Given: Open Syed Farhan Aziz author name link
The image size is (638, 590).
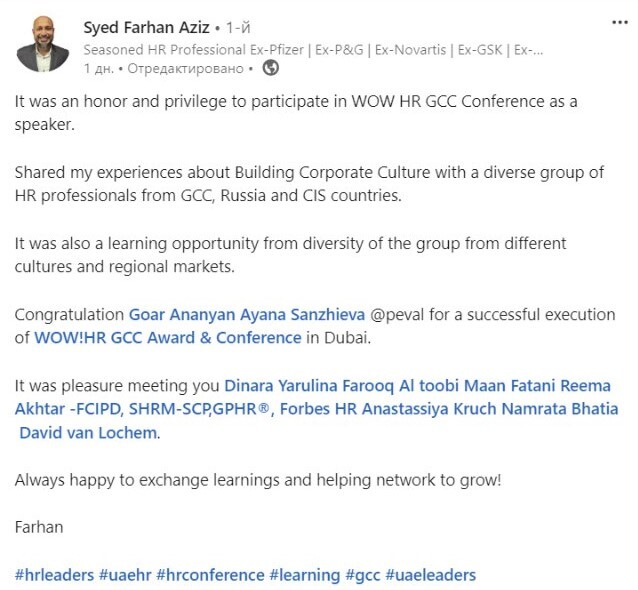Looking at the screenshot, I should point(146,27).
